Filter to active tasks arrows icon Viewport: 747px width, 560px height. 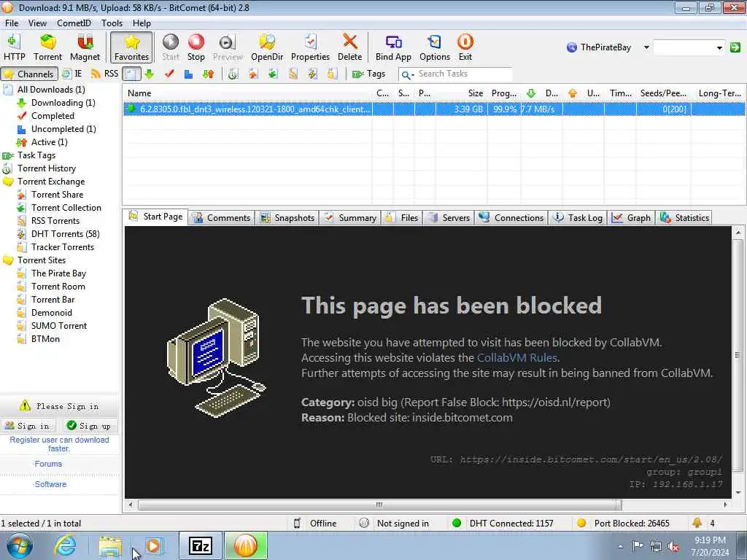pos(208,74)
